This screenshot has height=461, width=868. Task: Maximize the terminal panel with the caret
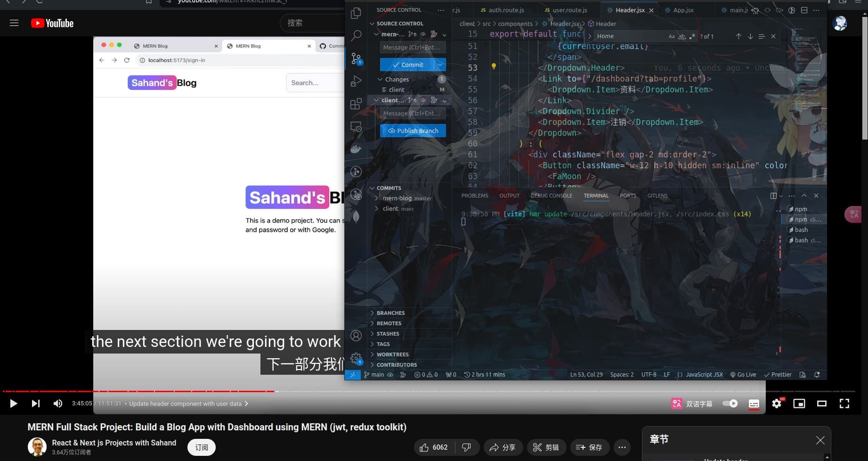pos(804,196)
